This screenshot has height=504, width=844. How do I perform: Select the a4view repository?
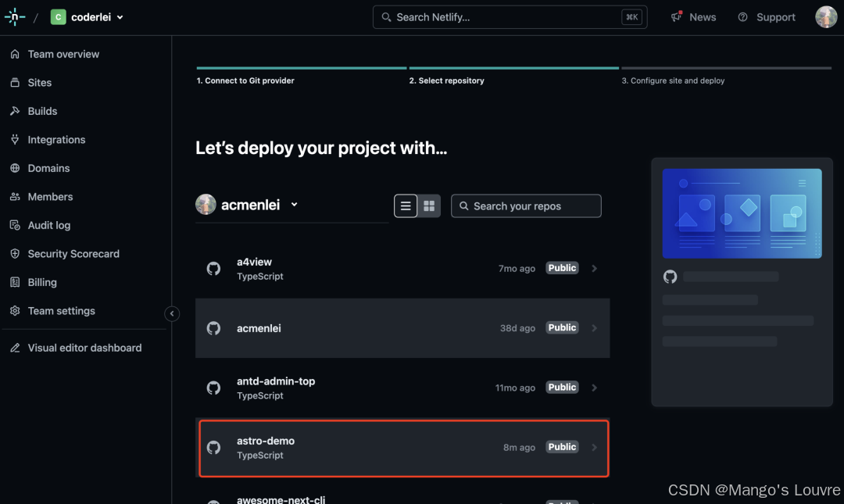(x=402, y=268)
